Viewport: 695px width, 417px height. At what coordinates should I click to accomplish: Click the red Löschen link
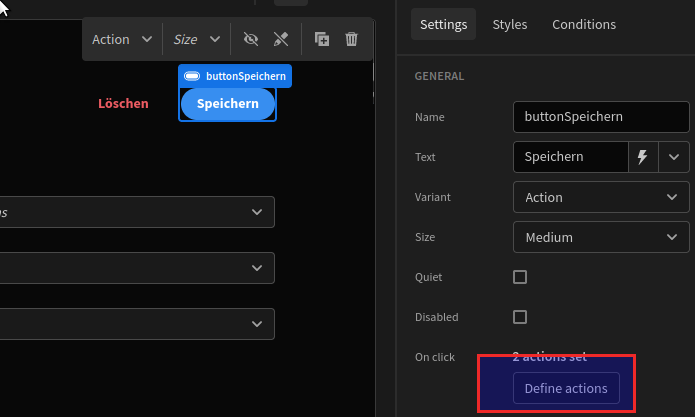[123, 104]
